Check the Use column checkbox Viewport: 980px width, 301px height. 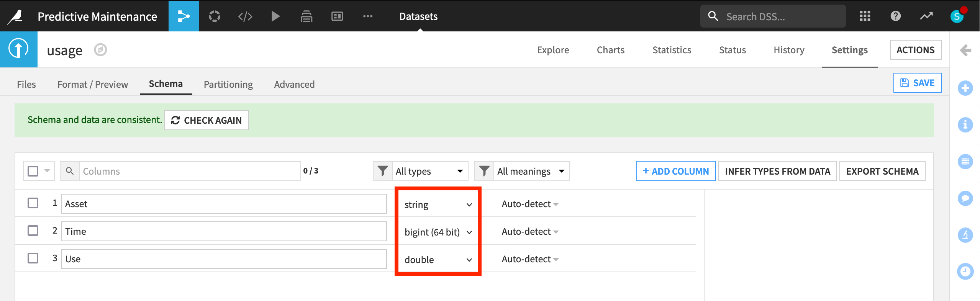coord(33,258)
